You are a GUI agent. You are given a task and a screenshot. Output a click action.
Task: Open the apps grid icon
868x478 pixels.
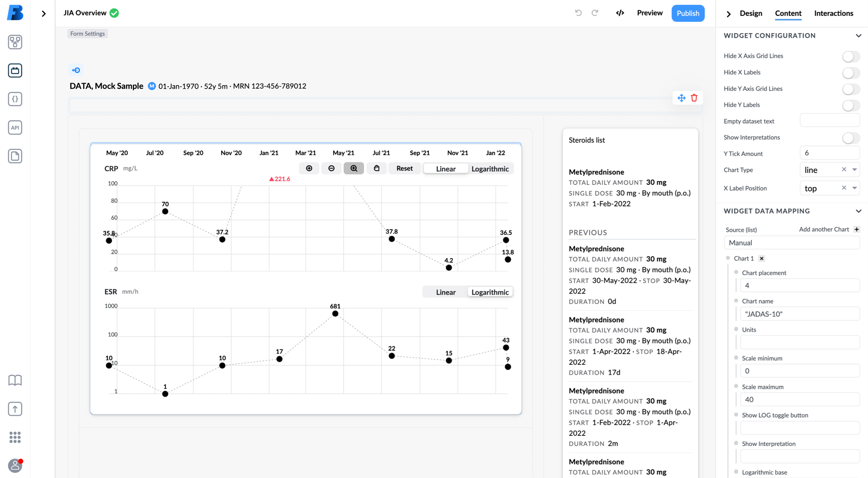[15, 437]
